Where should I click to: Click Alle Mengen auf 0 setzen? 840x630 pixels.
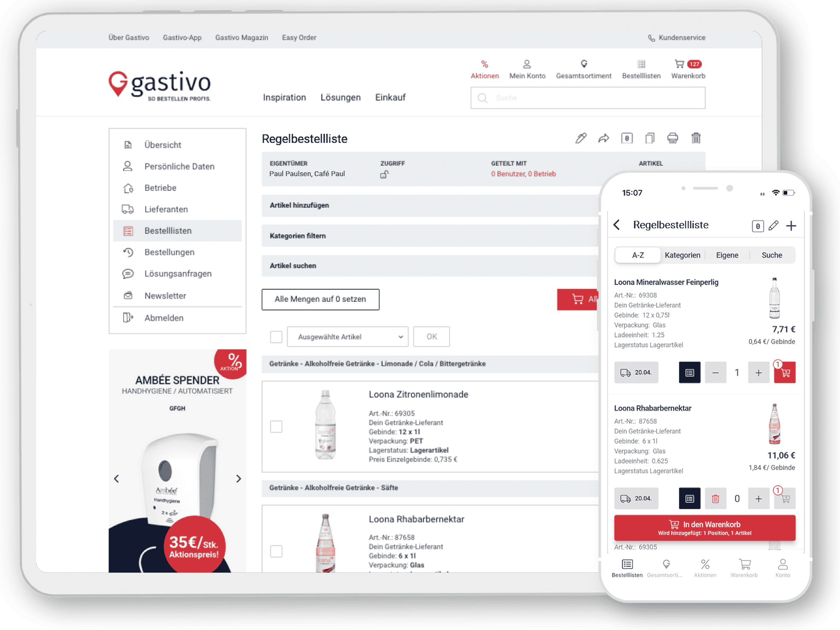[320, 299]
